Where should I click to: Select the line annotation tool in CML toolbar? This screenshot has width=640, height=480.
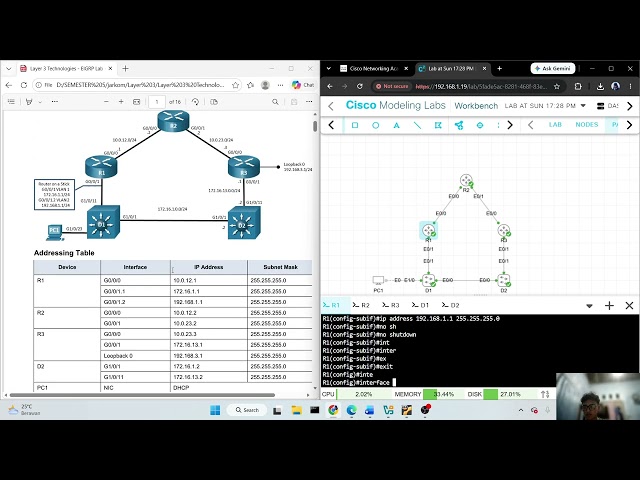pyautogui.click(x=417, y=125)
